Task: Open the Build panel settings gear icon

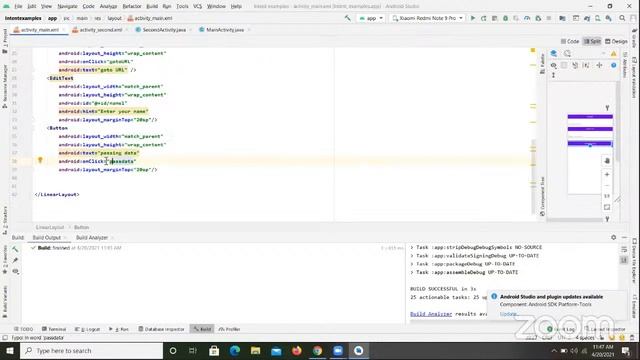Action: point(613,237)
